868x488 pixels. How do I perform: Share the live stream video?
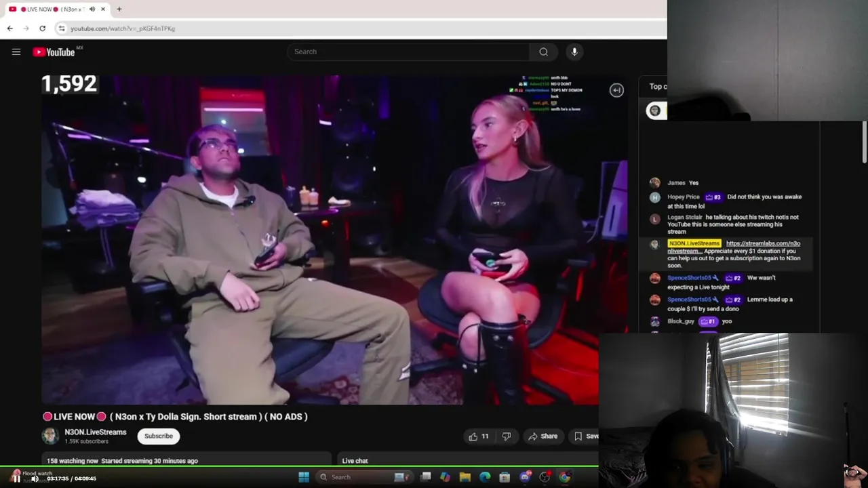click(543, 436)
